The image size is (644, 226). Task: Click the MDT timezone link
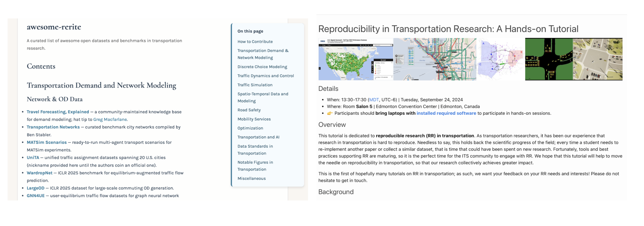pos(374,100)
